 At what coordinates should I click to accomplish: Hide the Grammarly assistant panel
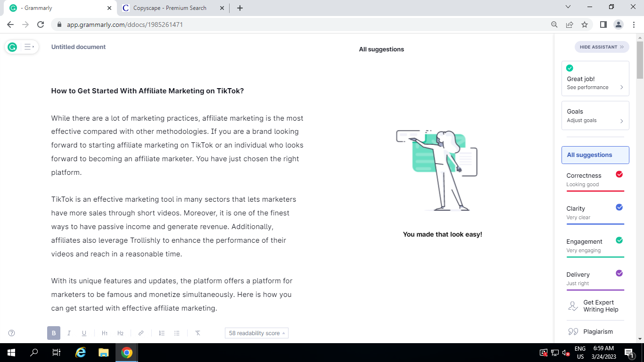(602, 47)
